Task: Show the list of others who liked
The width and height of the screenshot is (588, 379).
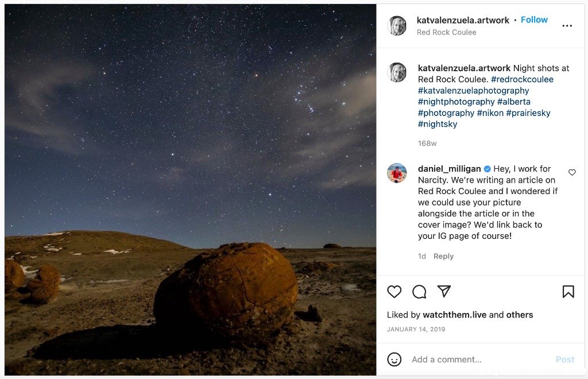Action: [519, 315]
